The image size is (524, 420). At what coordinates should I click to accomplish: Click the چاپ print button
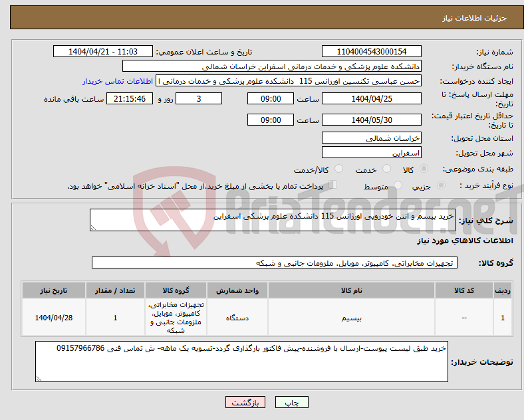(x=292, y=402)
